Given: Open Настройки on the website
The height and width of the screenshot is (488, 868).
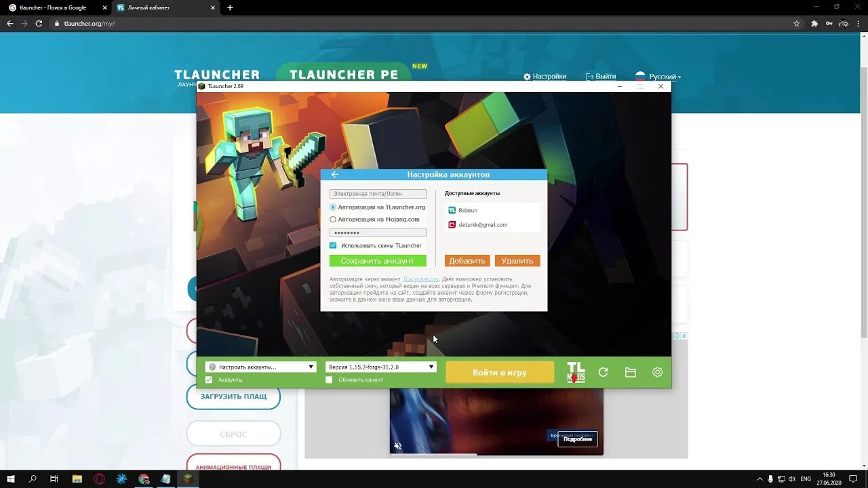Looking at the screenshot, I should coord(545,77).
